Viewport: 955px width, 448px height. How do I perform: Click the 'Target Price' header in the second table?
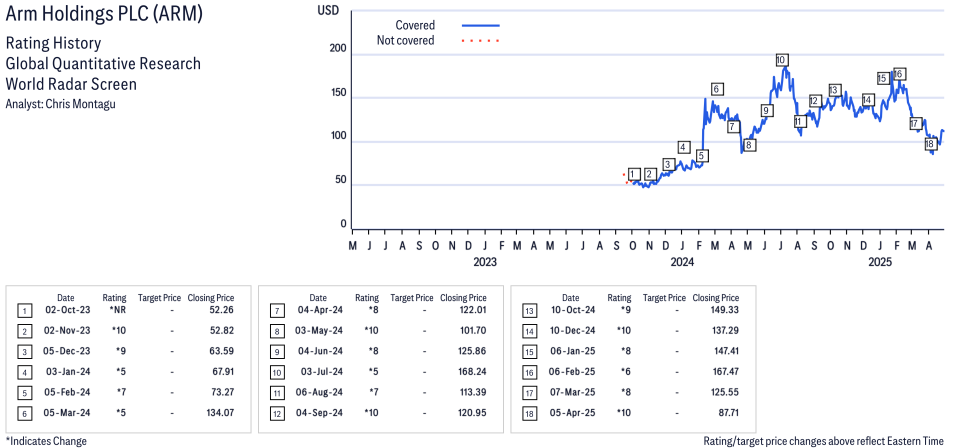pos(412,298)
